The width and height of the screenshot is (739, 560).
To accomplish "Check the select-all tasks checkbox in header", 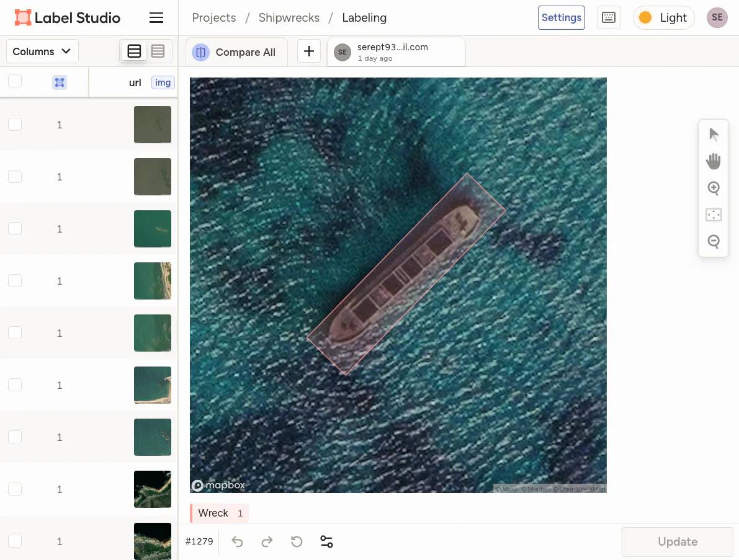I will (x=15, y=81).
